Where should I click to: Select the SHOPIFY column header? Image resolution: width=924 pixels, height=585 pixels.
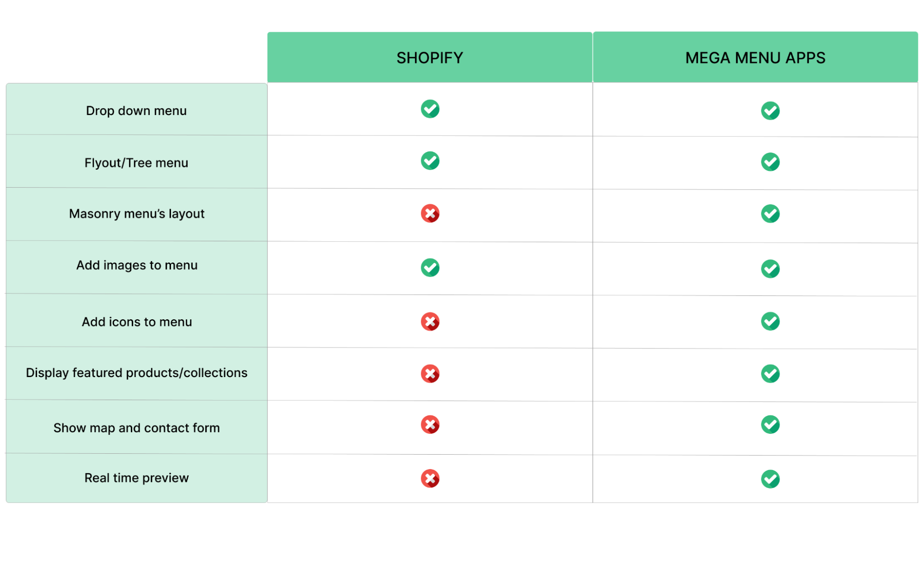click(429, 58)
